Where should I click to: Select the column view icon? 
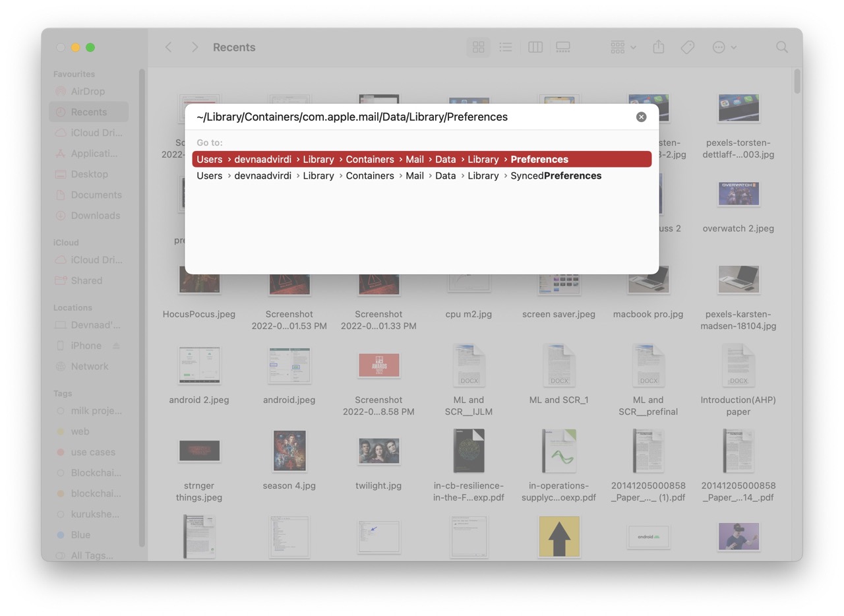tap(534, 47)
